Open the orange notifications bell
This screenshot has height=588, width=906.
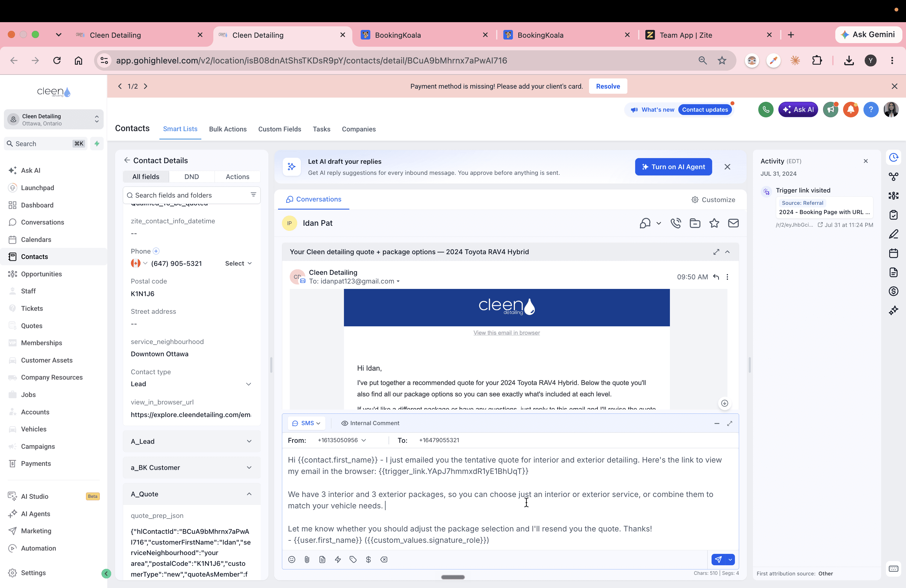tap(850, 110)
